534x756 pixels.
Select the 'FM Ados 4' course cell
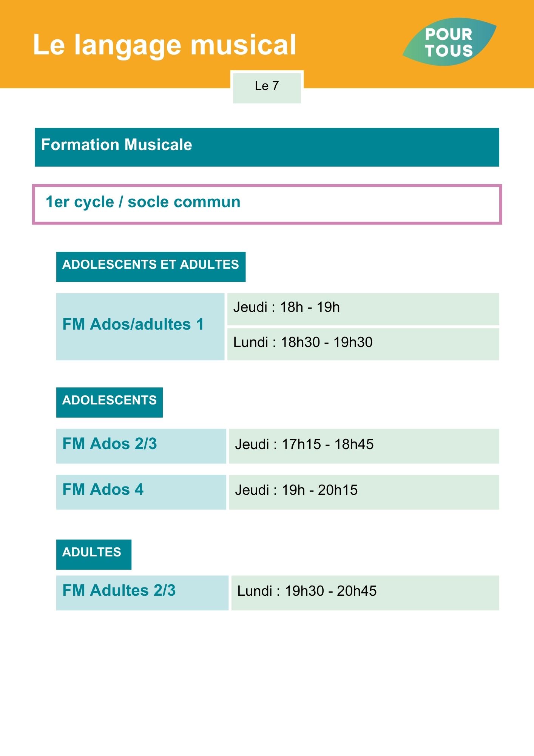coord(141,492)
